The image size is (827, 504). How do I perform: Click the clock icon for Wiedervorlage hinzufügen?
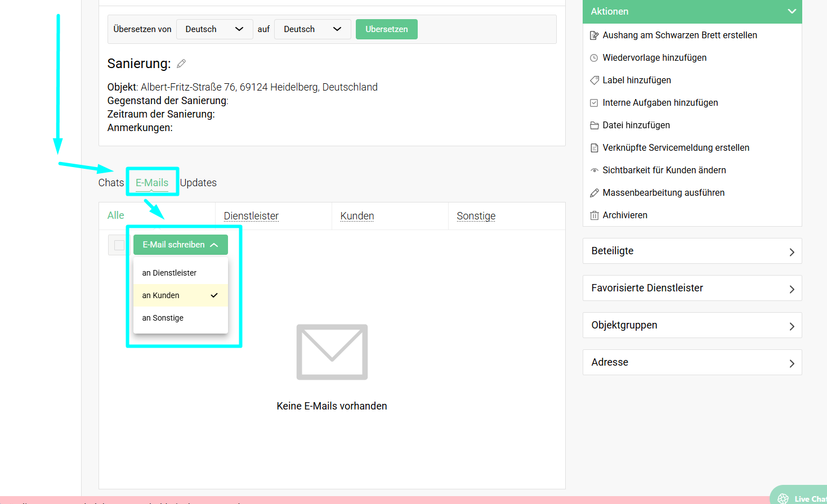[594, 58]
